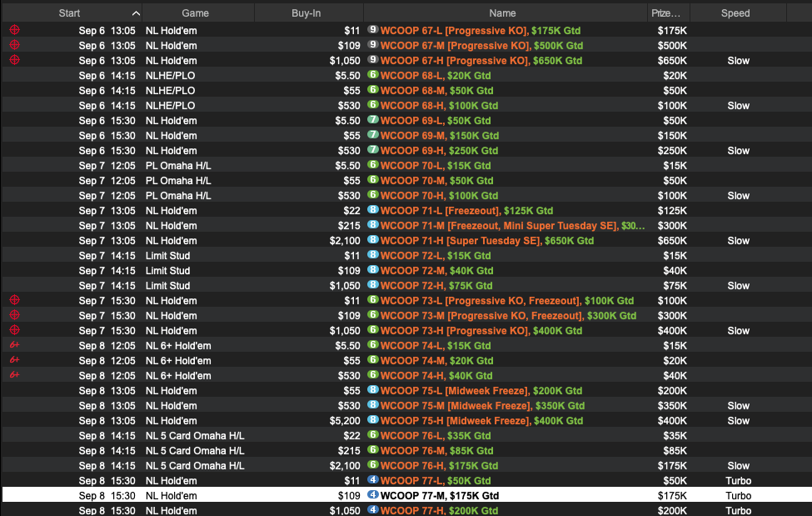Image resolution: width=812 pixels, height=516 pixels.
Task: Select the Turbo speed cell on WCOOP 77-M row
Action: pyautogui.click(x=738, y=496)
